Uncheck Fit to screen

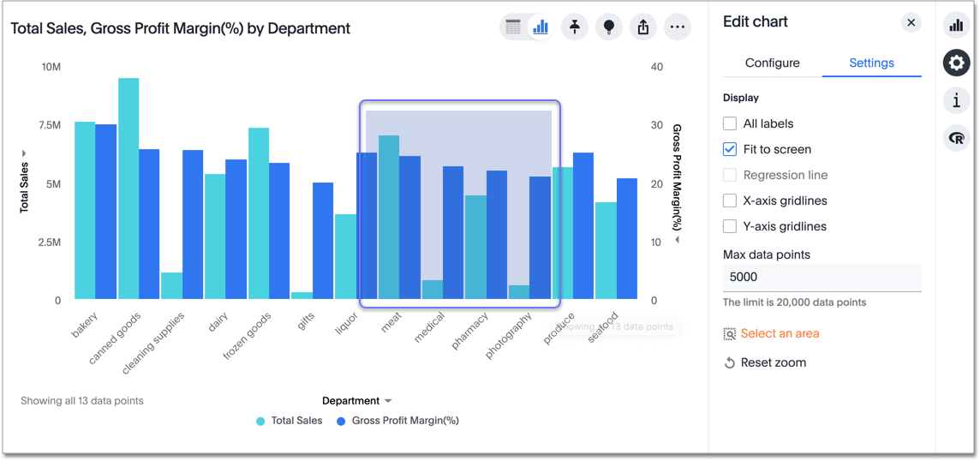(730, 149)
